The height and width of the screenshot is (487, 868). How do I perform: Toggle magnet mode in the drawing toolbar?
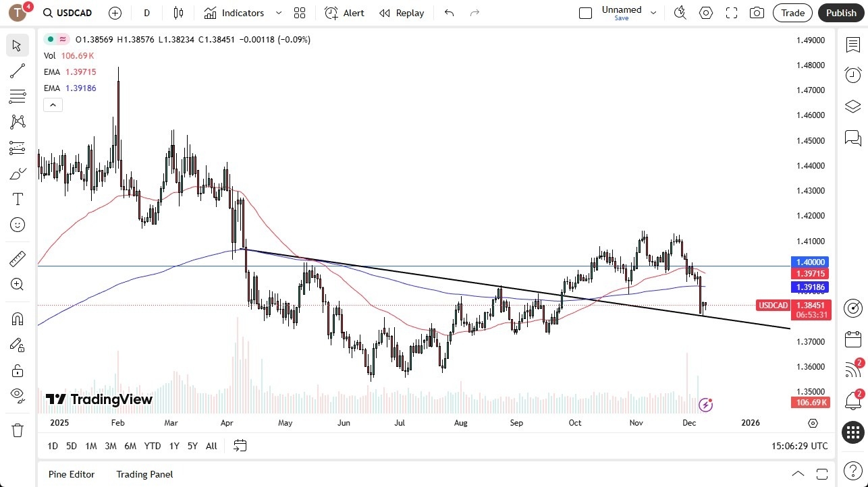click(x=18, y=318)
